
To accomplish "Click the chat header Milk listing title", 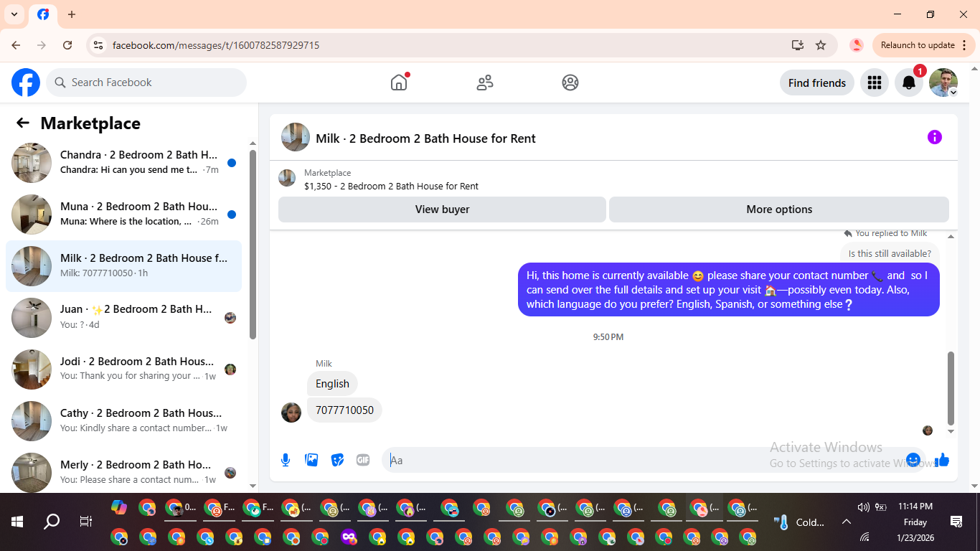I will click(x=425, y=138).
